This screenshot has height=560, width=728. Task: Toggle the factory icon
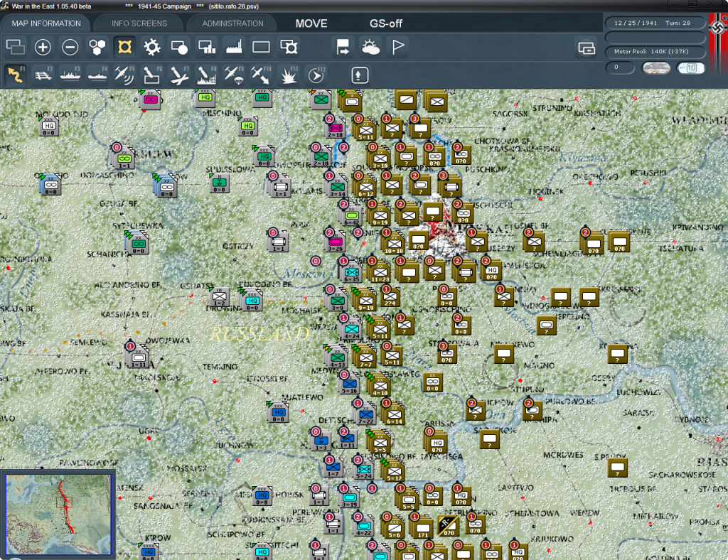pos(234,47)
